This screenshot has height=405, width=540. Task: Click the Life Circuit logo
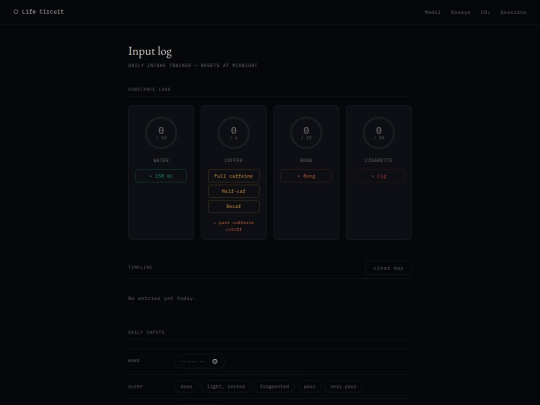tap(39, 12)
